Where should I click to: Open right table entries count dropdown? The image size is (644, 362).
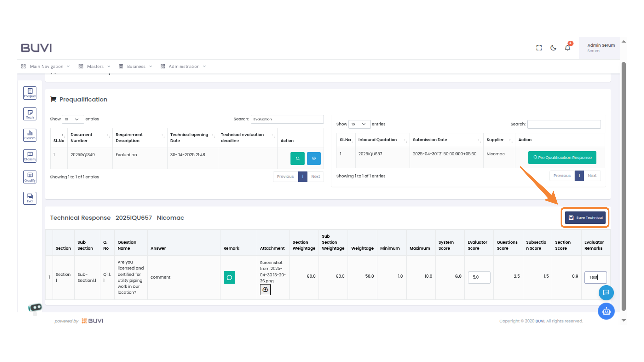pyautogui.click(x=359, y=124)
